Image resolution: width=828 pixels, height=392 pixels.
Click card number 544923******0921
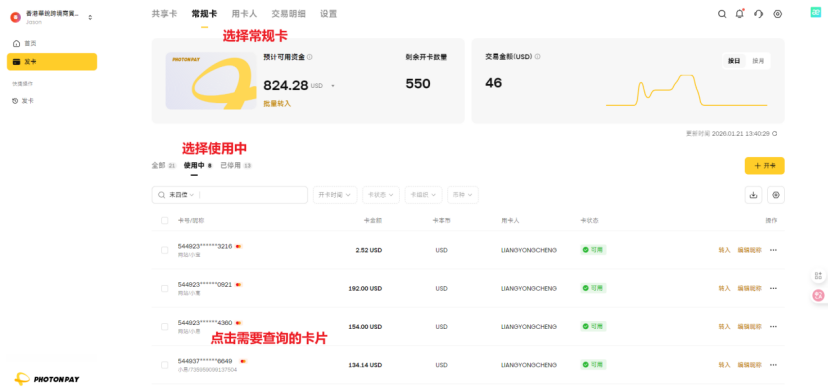click(205, 284)
